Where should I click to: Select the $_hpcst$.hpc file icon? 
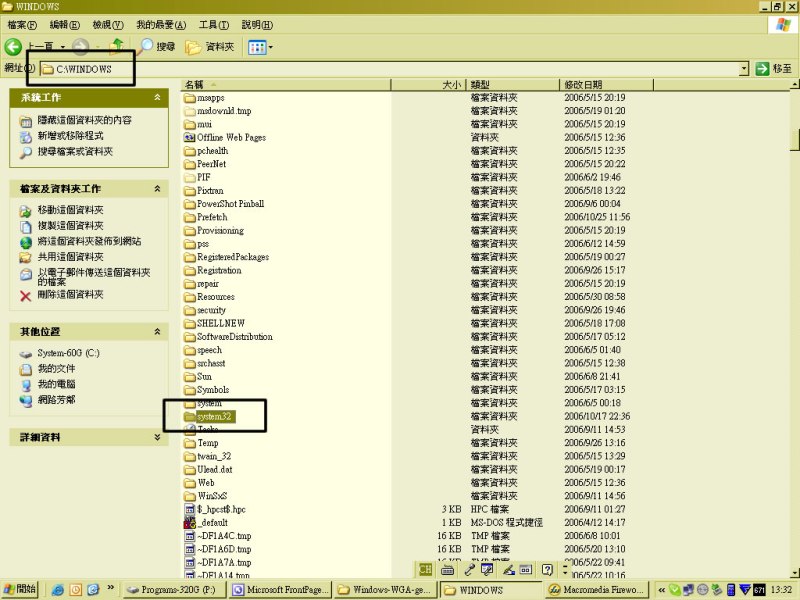190,509
